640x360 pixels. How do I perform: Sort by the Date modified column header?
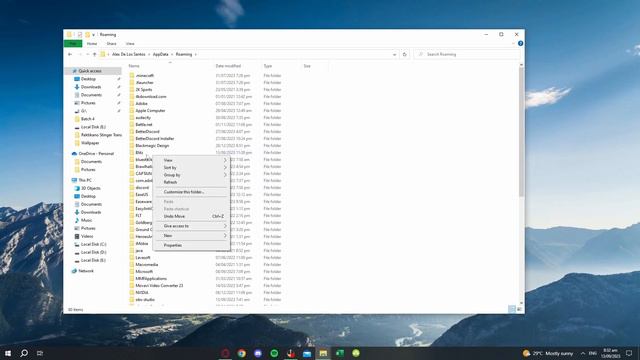228,66
